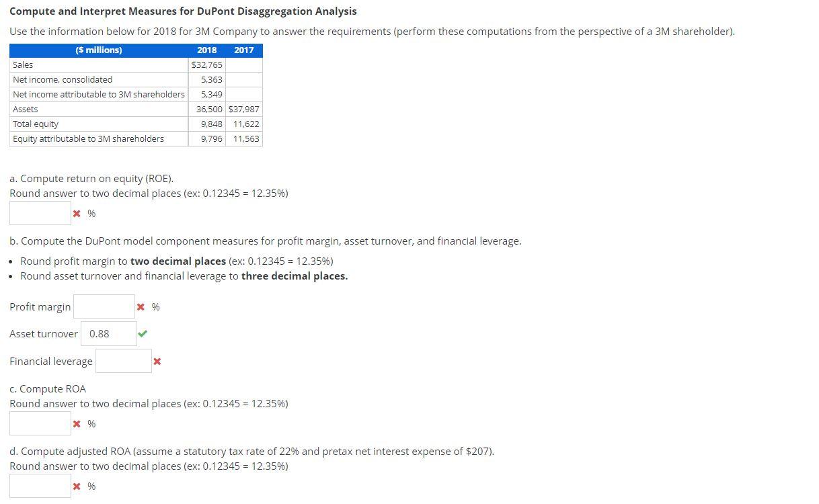Click the Total equity row label
819x504 pixels.
(x=35, y=124)
